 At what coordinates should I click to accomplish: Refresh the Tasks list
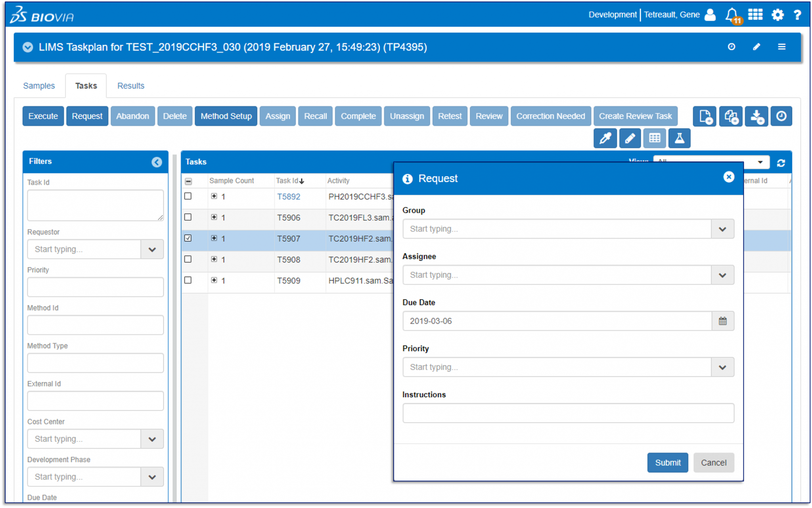(x=781, y=163)
